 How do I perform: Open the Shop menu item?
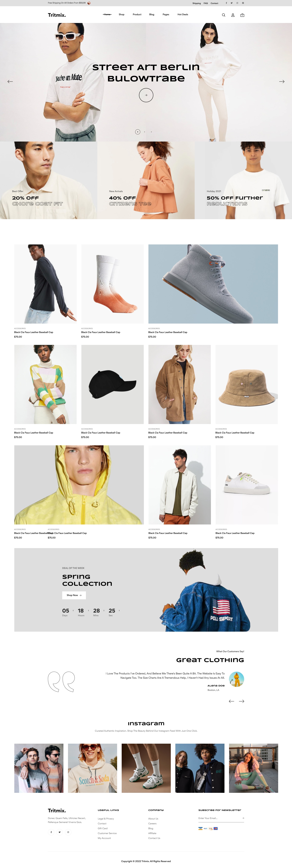(x=122, y=14)
